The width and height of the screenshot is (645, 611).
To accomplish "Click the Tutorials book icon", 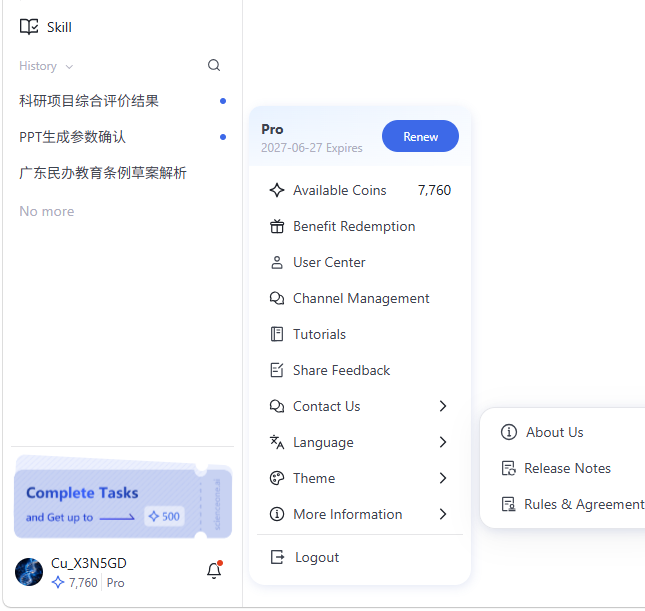I will (277, 334).
